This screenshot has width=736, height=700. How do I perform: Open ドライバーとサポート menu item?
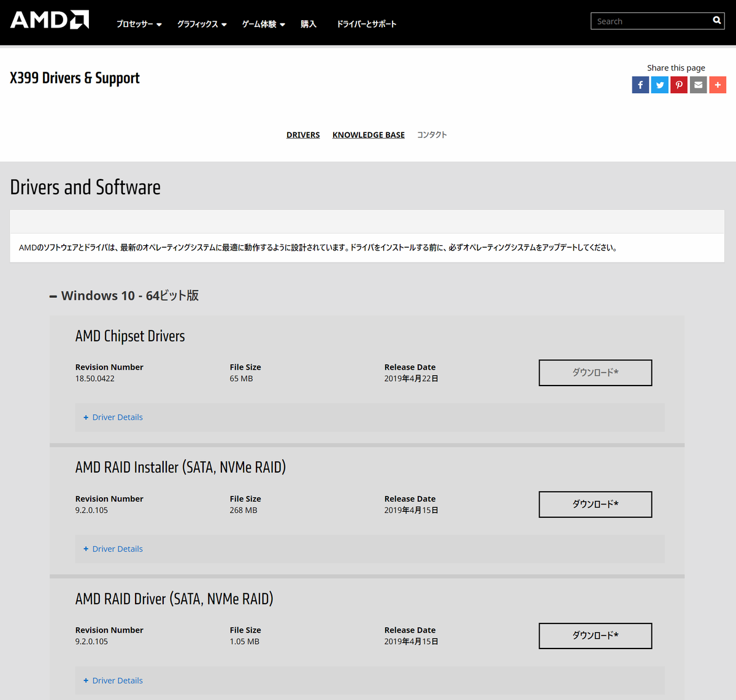(367, 24)
